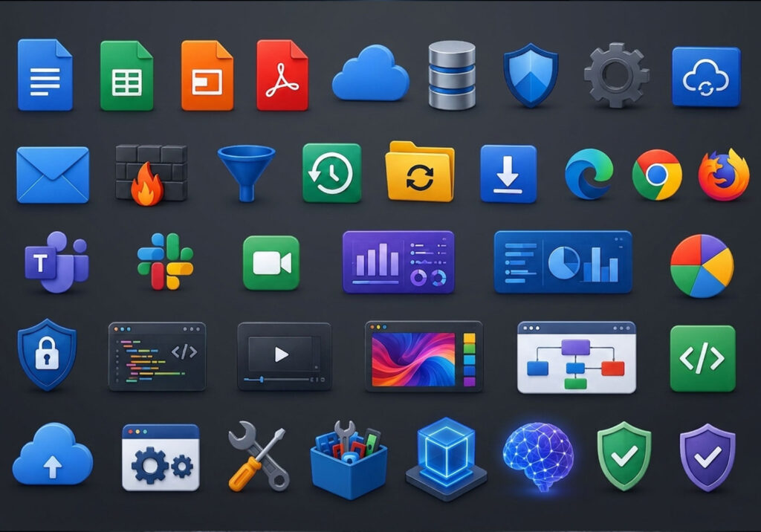The height and width of the screenshot is (532, 761).
Task: Open the green spreadsheet icon
Action: tap(126, 76)
